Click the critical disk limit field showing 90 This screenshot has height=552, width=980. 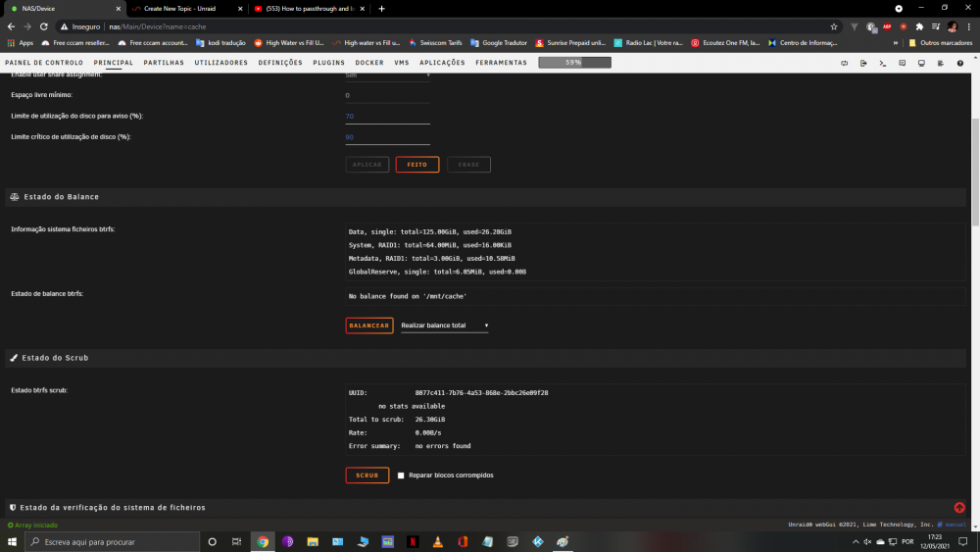[387, 137]
